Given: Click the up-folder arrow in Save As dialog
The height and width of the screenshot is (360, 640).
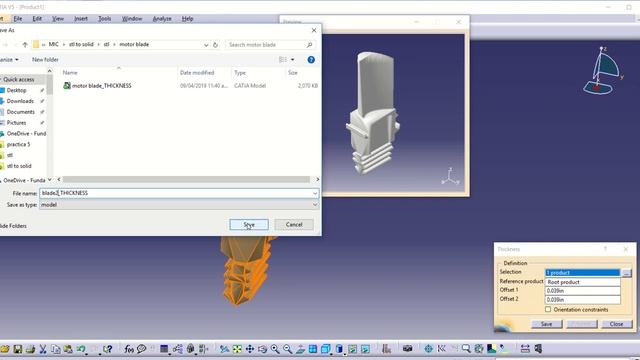Looking at the screenshot, I should click(x=25, y=44).
